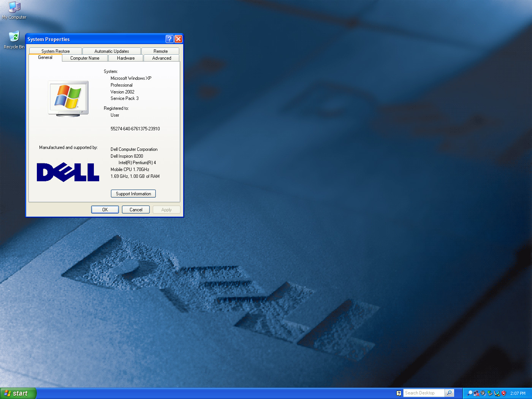The image size is (532, 399).
Task: Click the 2:07 PM taskbar clock
Action: 518,393
